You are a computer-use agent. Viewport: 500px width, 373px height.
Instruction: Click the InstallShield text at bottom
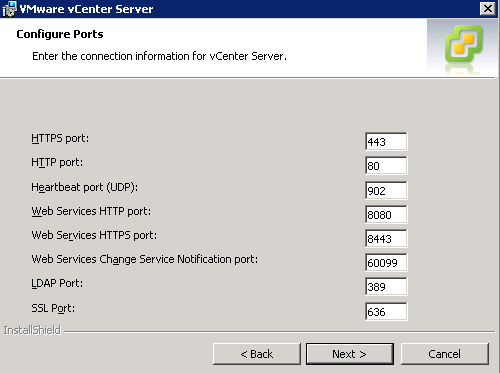32,330
